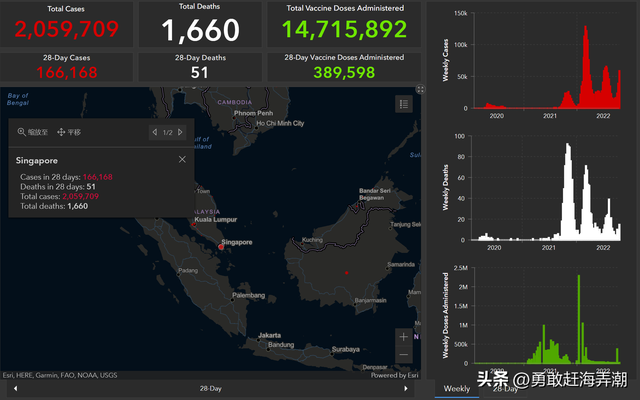The width and height of the screenshot is (640, 400).
Task: Click the pan crosshair icon in popup
Action: click(61, 132)
